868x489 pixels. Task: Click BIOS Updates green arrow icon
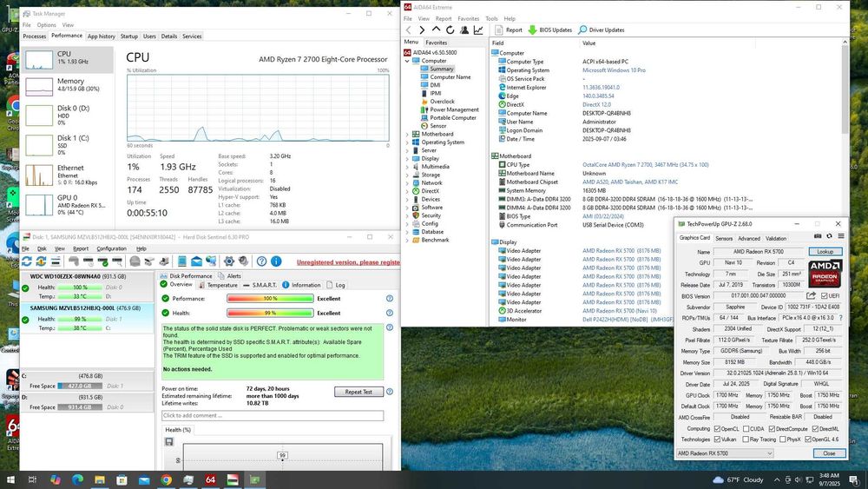533,30
